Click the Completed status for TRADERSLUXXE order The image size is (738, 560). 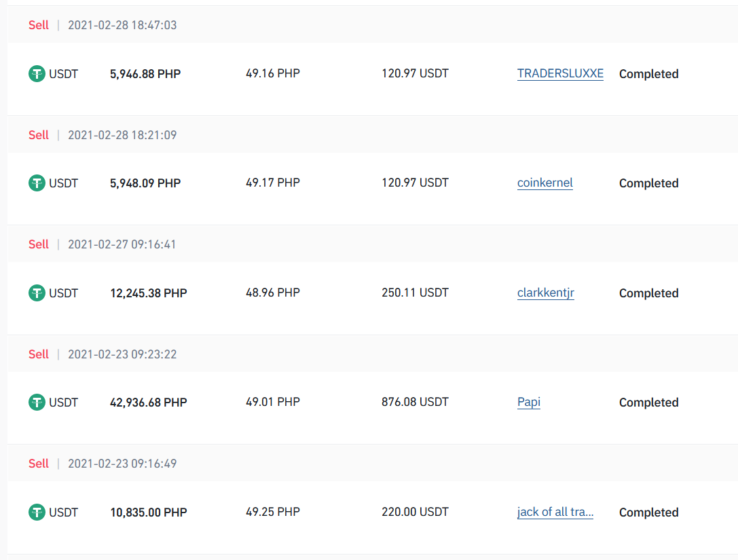pyautogui.click(x=648, y=74)
